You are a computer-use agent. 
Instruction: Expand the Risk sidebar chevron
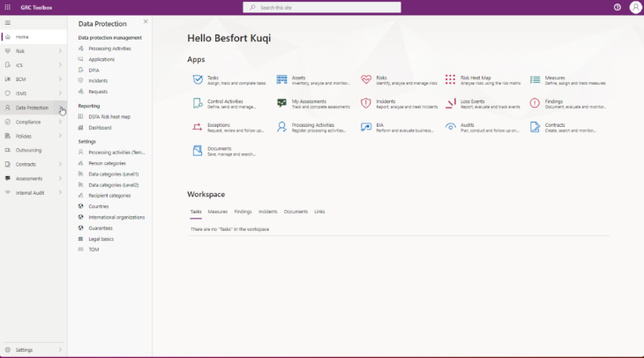pyautogui.click(x=60, y=51)
